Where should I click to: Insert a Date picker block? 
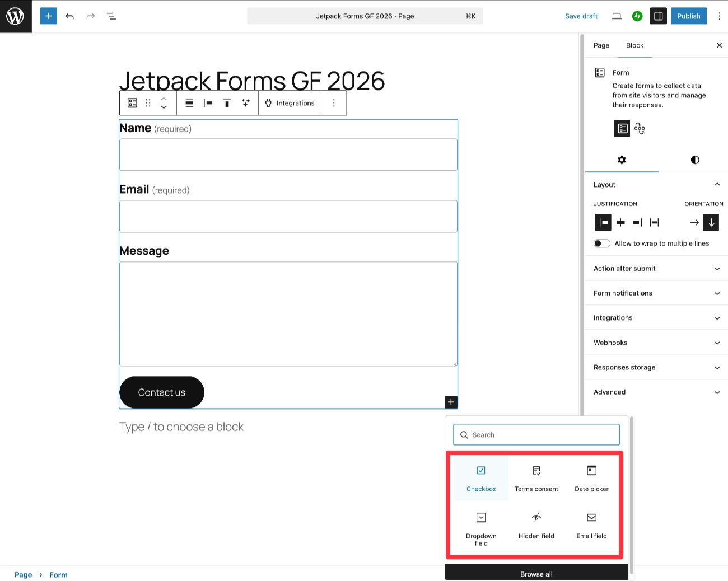[591, 476]
